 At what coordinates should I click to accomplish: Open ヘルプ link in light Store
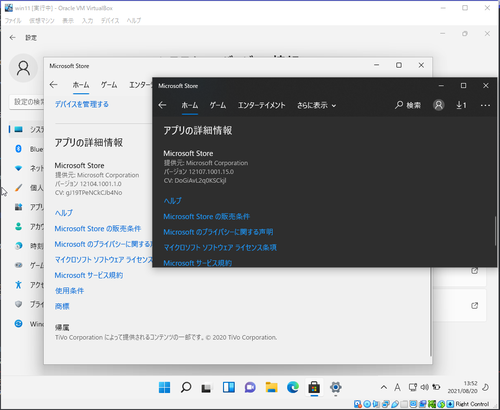[x=64, y=213]
